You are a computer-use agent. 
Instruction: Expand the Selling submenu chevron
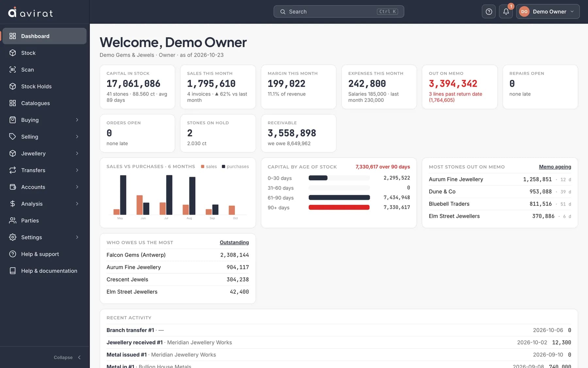point(77,136)
